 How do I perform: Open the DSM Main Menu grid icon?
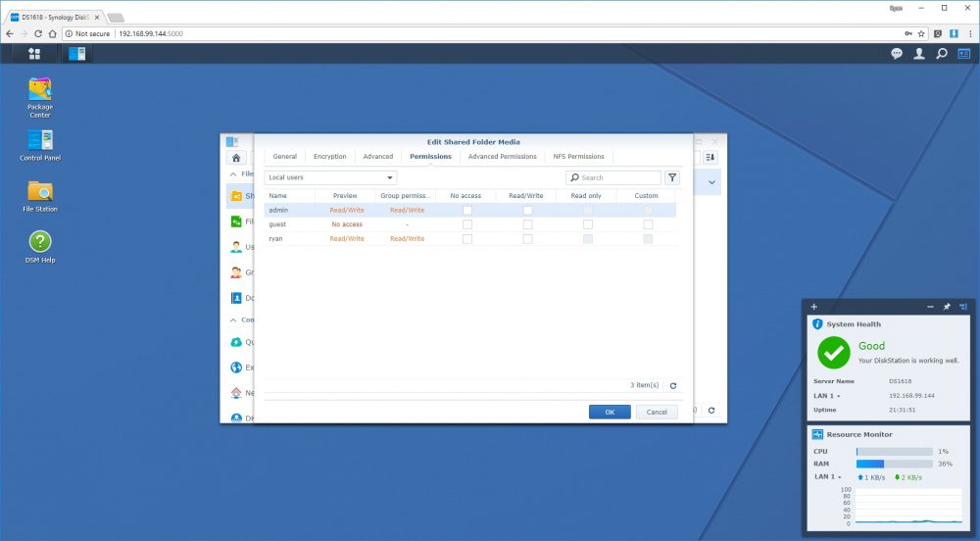click(x=34, y=54)
